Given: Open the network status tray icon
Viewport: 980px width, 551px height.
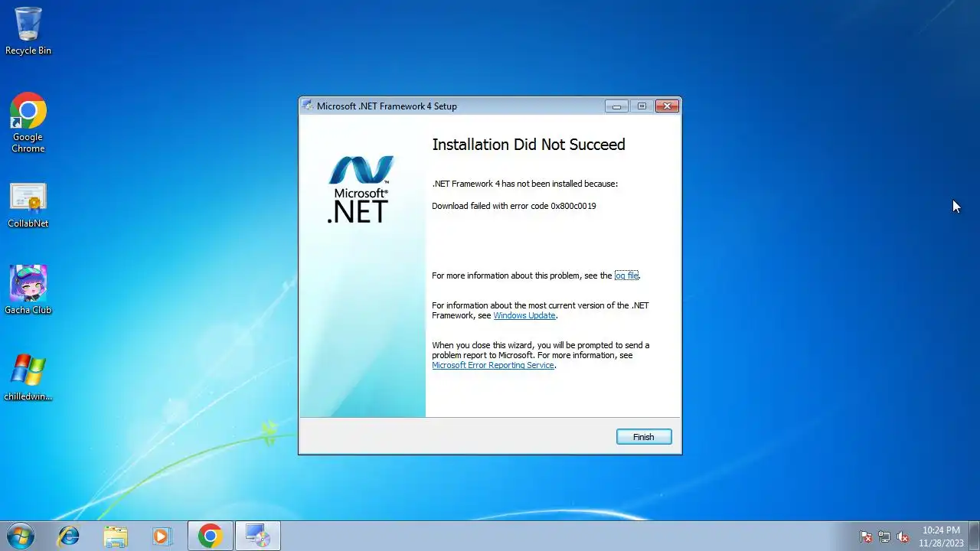Looking at the screenshot, I should [x=884, y=537].
